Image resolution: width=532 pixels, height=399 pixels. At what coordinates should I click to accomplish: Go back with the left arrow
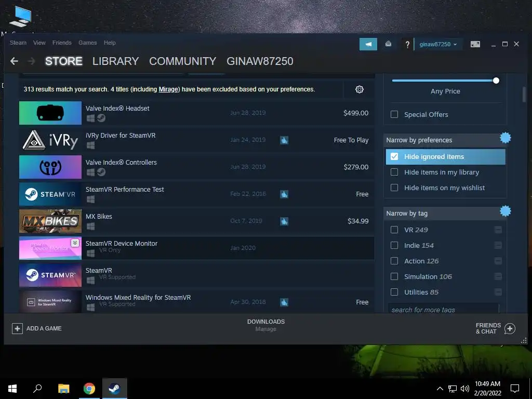[x=14, y=61]
